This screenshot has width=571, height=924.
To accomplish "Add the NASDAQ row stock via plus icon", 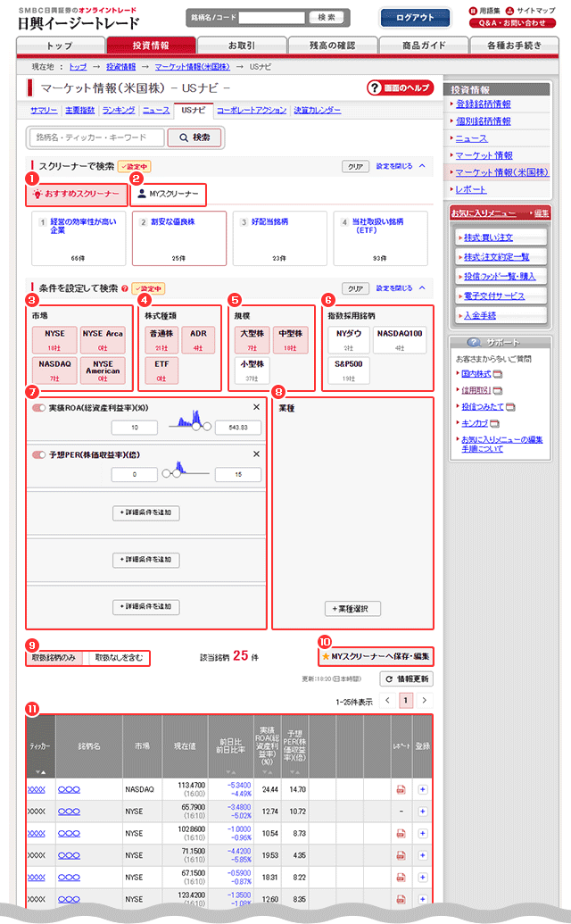I will 422,789.
